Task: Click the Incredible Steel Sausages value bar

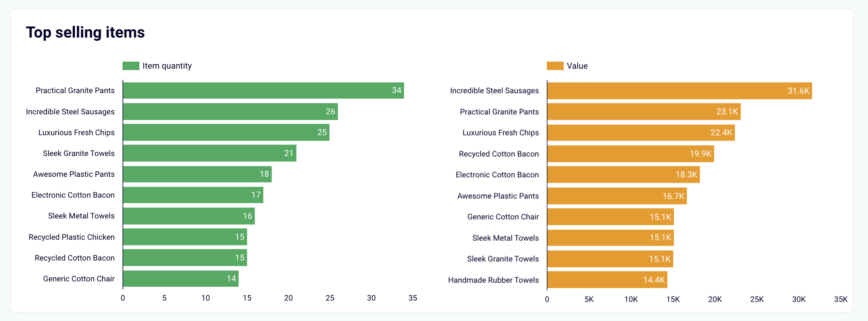Action: (679, 91)
